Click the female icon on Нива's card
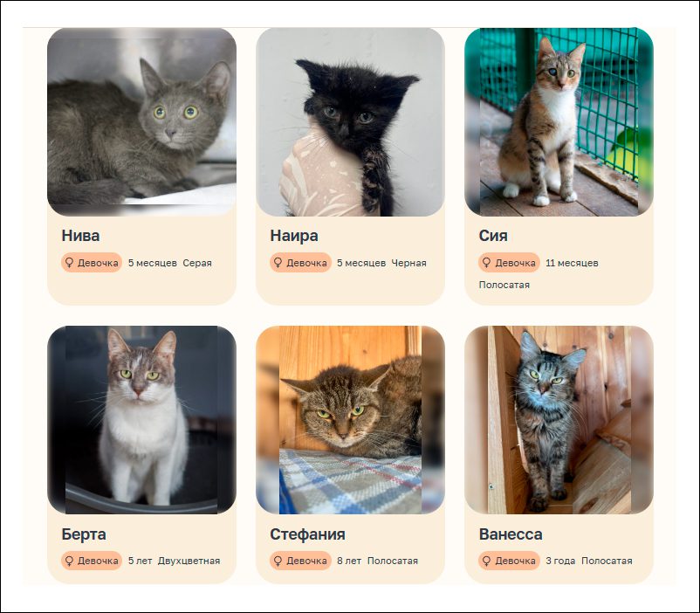The image size is (700, 613). coord(69,263)
